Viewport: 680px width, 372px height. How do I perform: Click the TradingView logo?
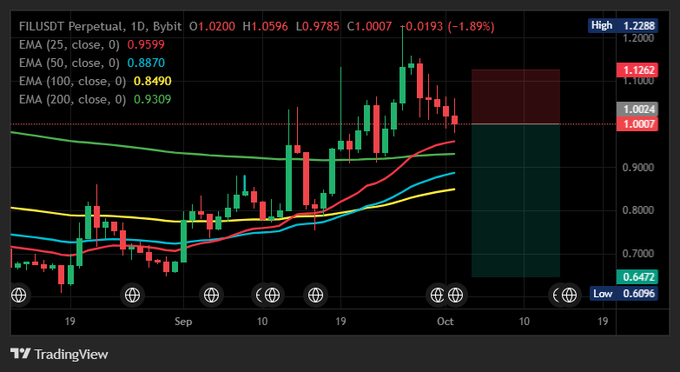[x=59, y=354]
